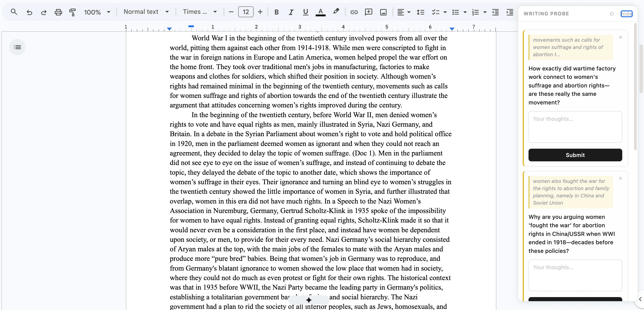Open the zoom 100% dropdown
The image size is (644, 310).
coord(97,12)
